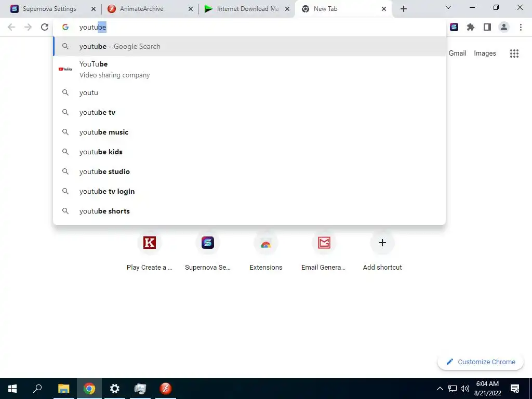Click the Chrome taskbar icon
This screenshot has width=532, height=399.
tap(89, 389)
